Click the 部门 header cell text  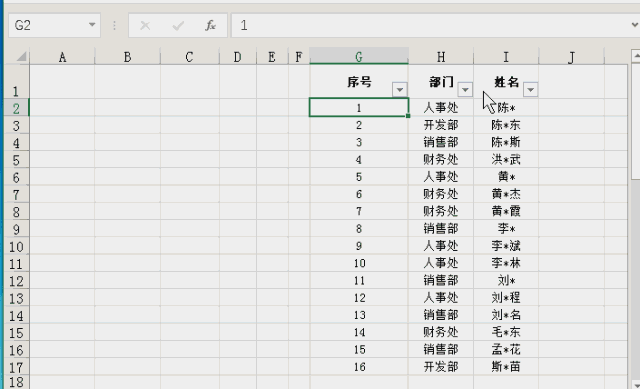pyautogui.click(x=441, y=82)
